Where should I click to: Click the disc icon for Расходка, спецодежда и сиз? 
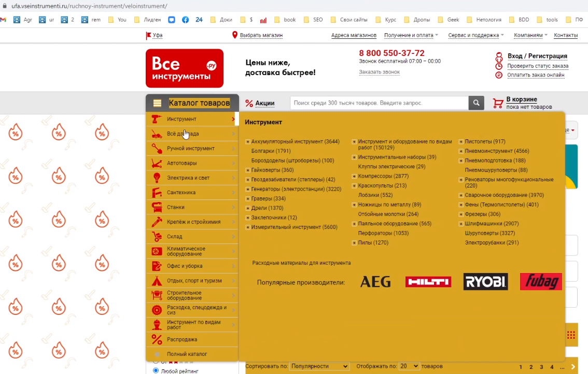pyautogui.click(x=157, y=310)
